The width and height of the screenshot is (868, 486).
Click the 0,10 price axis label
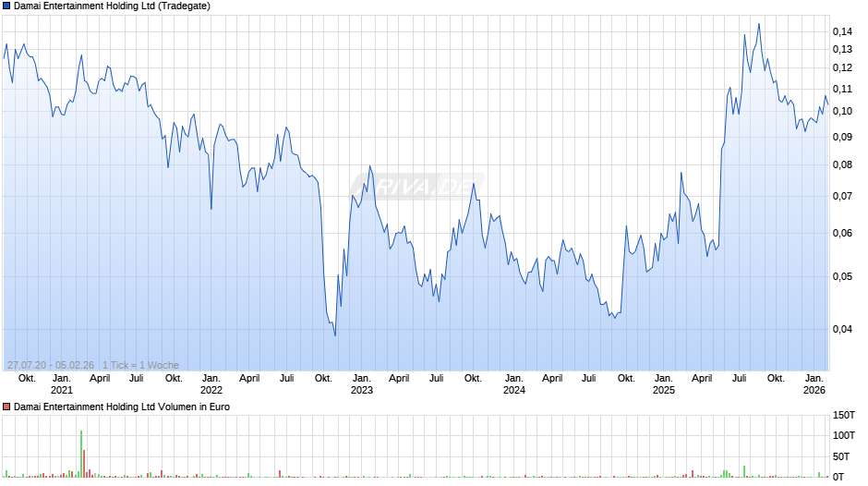tap(842, 111)
